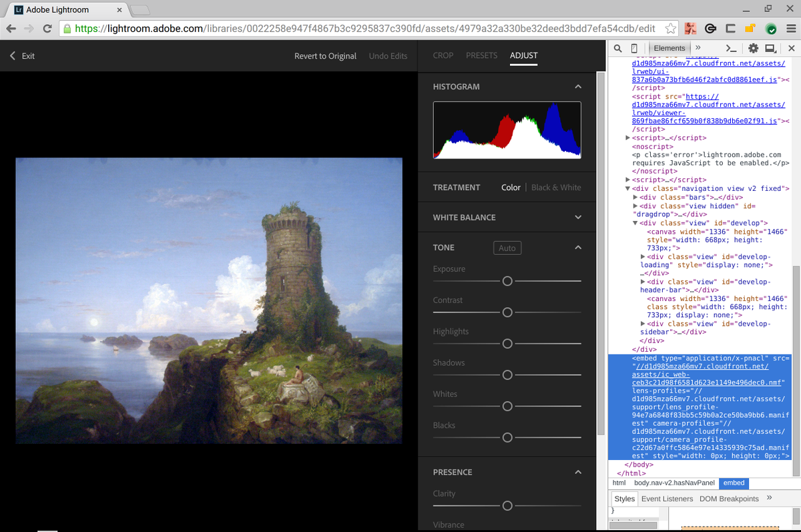801x532 pixels.
Task: Click the Contrast slider handle
Action: tap(507, 312)
